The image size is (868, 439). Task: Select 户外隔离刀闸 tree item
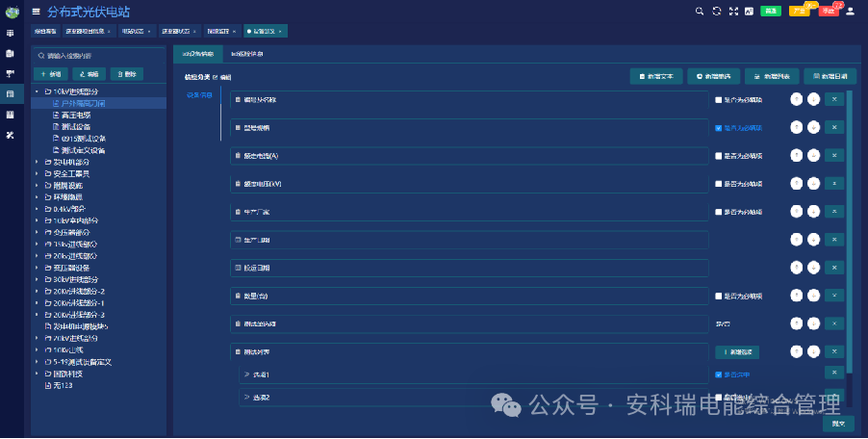click(x=83, y=103)
